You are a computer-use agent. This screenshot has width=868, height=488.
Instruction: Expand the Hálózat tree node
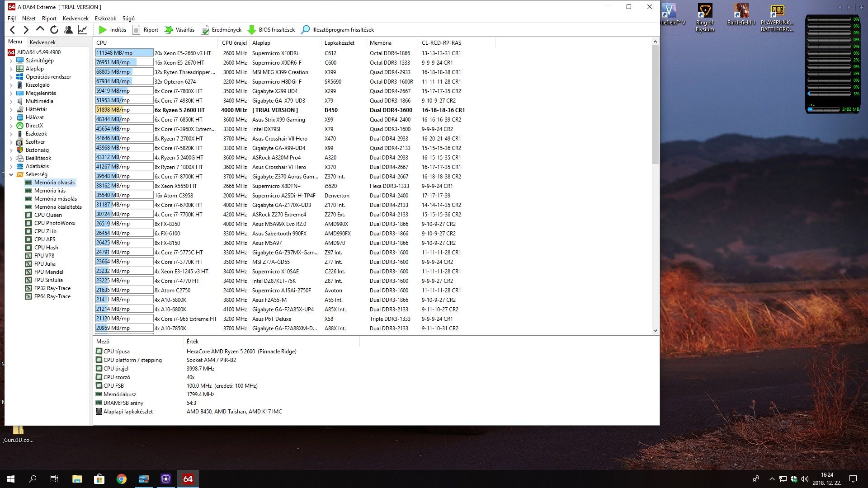tap(11, 117)
